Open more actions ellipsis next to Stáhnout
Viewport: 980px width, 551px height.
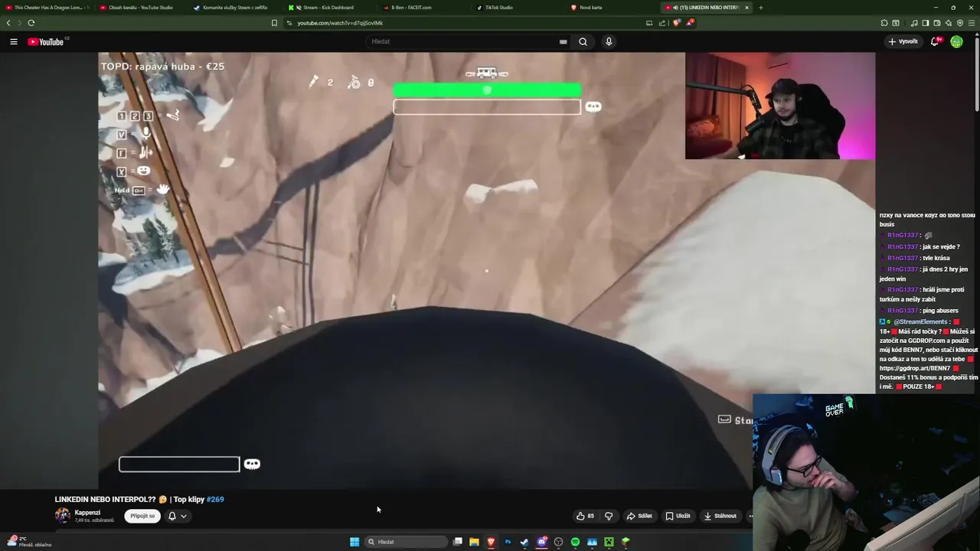tap(750, 516)
